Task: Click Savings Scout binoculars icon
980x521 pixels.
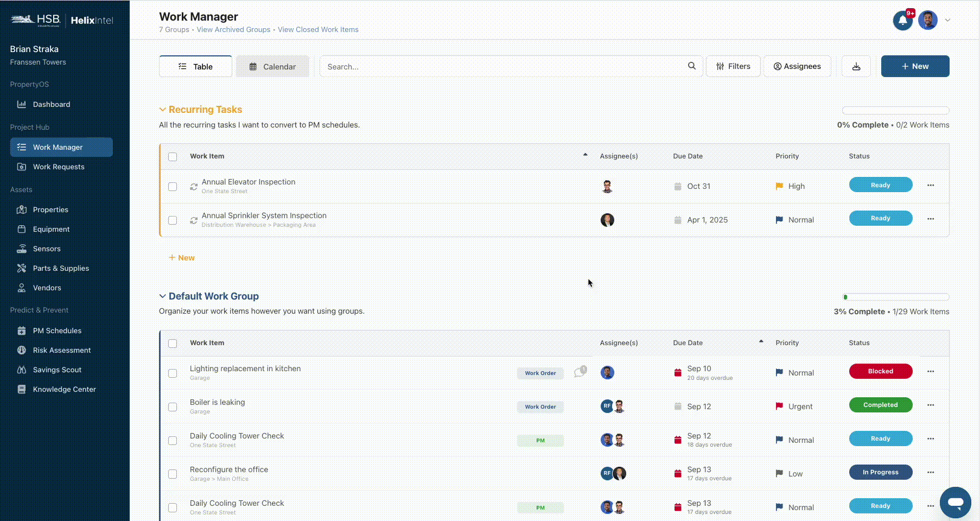Action: [x=22, y=370]
